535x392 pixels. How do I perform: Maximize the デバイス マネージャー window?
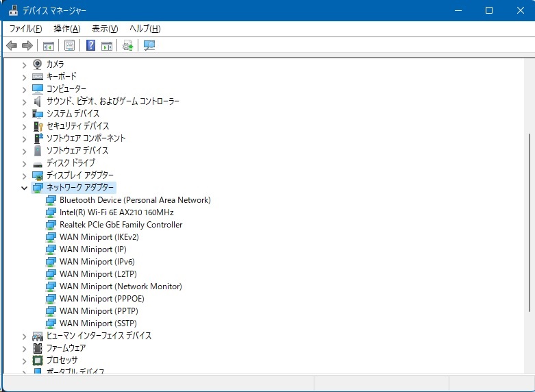pyautogui.click(x=489, y=10)
